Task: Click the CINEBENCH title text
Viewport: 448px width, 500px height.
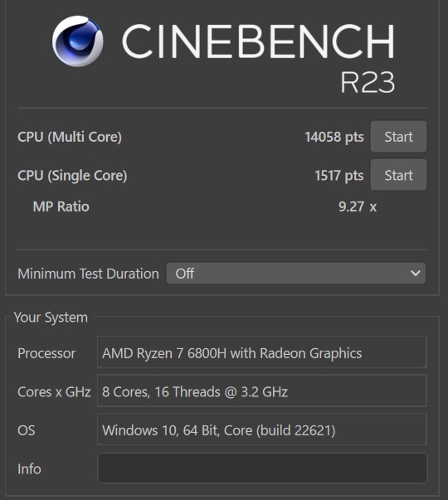Action: [x=258, y=41]
